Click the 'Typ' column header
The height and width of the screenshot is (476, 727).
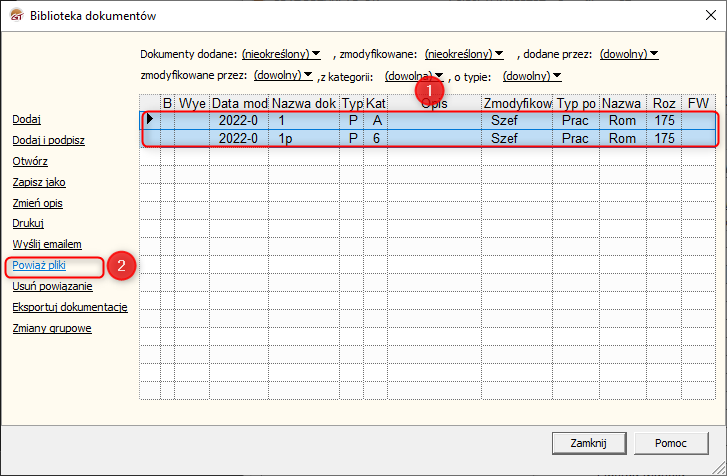[352, 103]
